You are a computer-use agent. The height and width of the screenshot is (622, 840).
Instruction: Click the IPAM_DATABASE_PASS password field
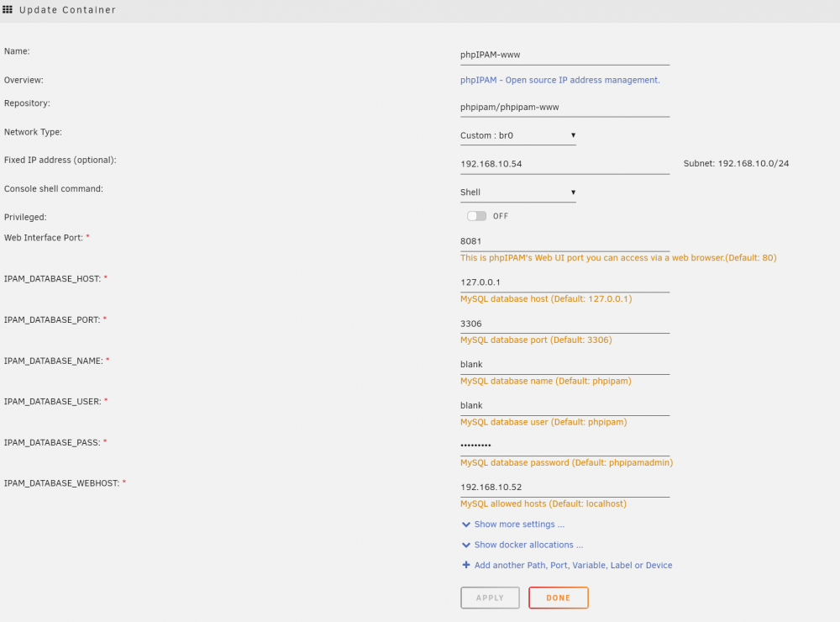click(x=564, y=446)
